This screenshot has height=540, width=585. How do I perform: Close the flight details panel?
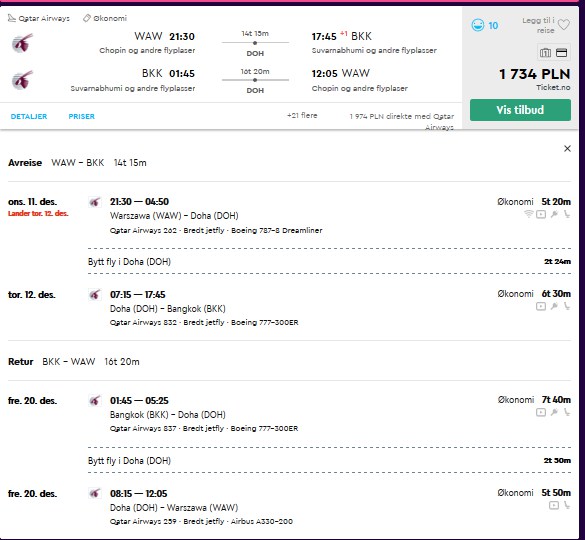point(567,149)
